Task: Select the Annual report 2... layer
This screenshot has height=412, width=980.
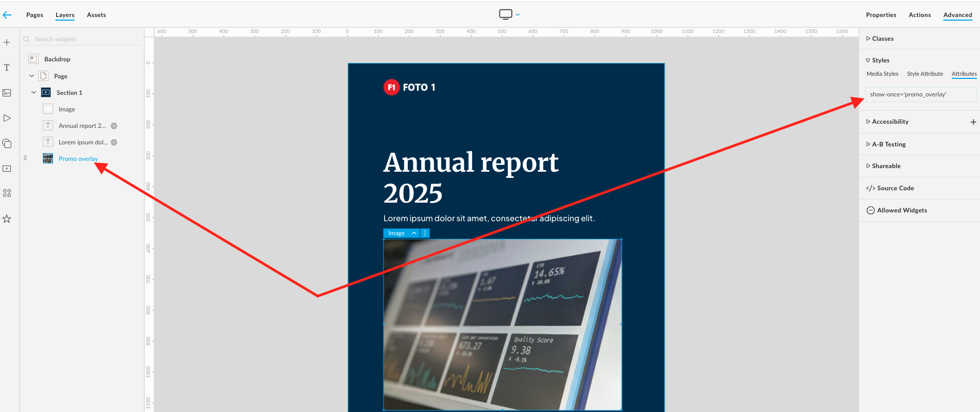Action: tap(82, 126)
